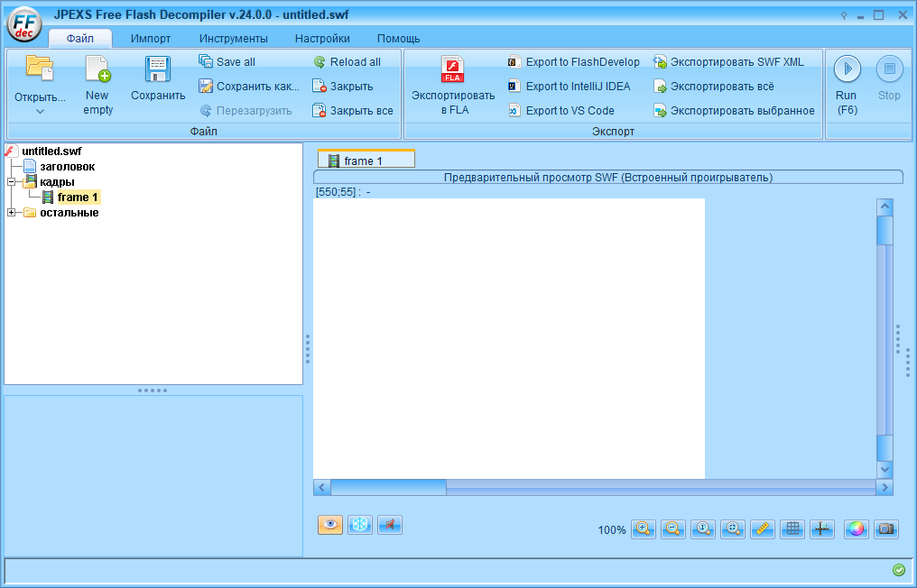Image resolution: width=917 pixels, height=588 pixels.
Task: Expand the 'остальные' tree node
Action: coord(12,212)
